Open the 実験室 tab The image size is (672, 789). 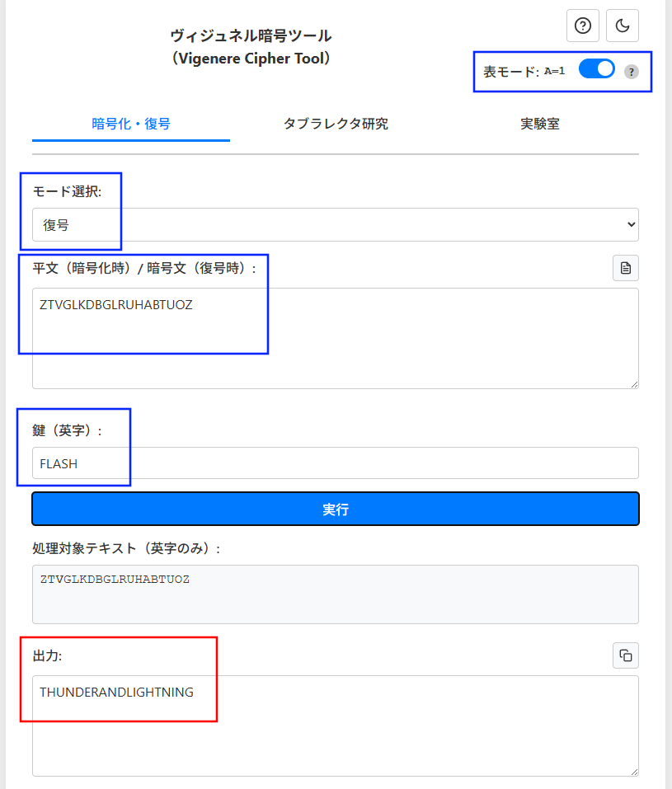(x=540, y=124)
